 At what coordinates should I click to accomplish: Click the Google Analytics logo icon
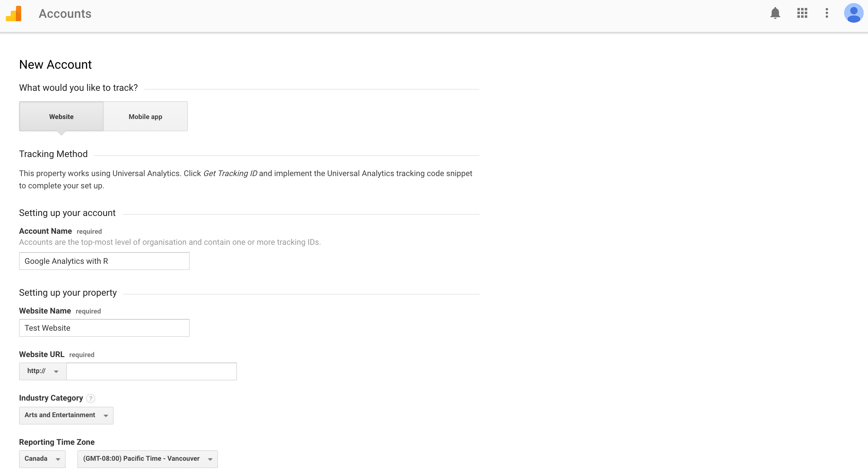(x=14, y=13)
